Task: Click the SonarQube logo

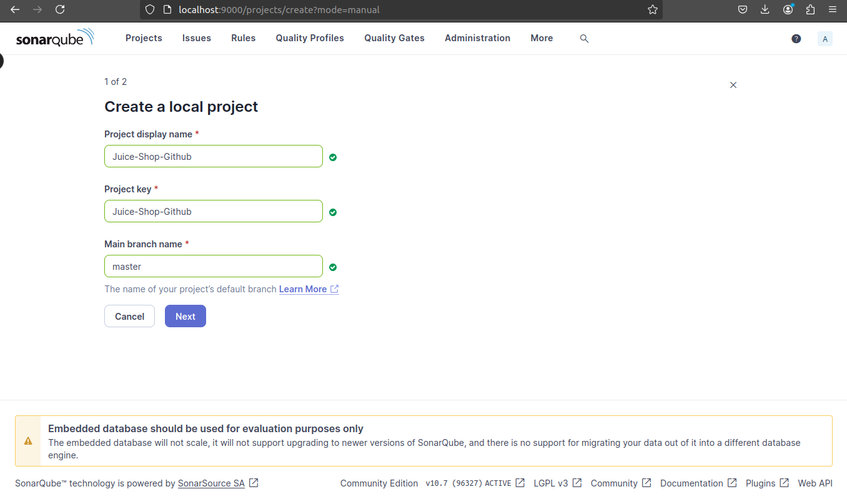Action: pos(55,37)
